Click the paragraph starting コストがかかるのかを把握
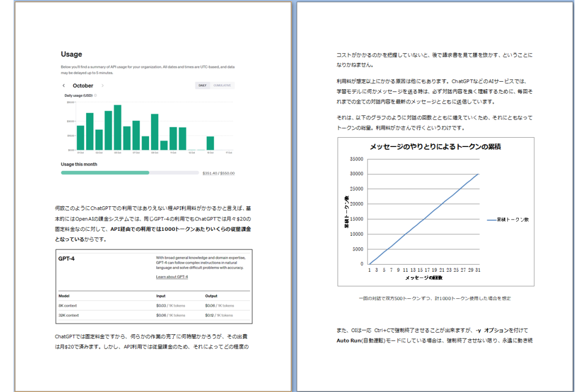This screenshot has height=392, width=588. point(434,60)
